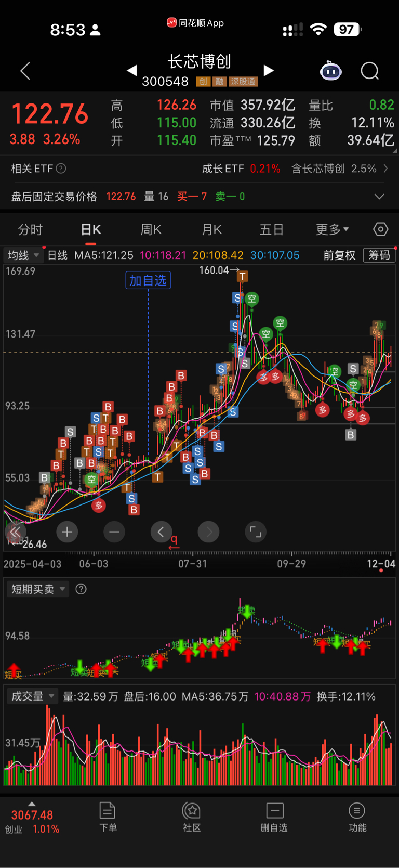
Task: Open the robot AI assistant icon
Action: [x=330, y=71]
